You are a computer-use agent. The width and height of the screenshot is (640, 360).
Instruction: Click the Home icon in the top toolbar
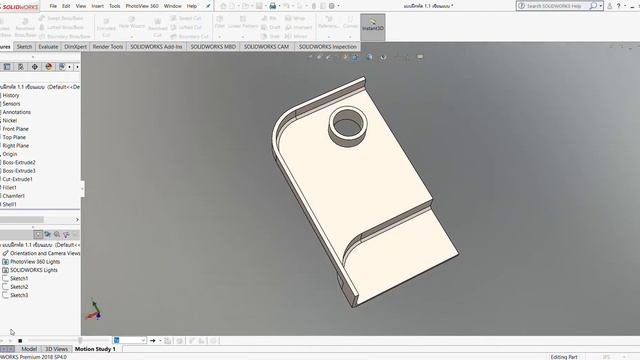point(223,6)
